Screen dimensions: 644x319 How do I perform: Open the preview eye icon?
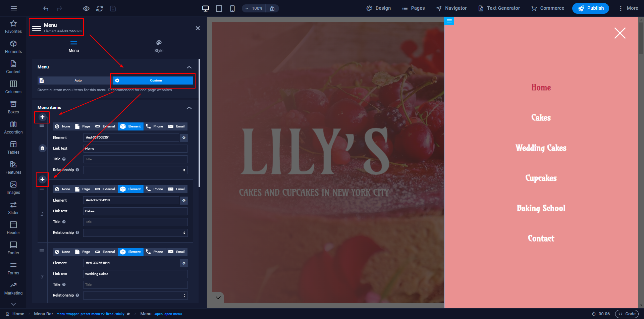(x=86, y=8)
